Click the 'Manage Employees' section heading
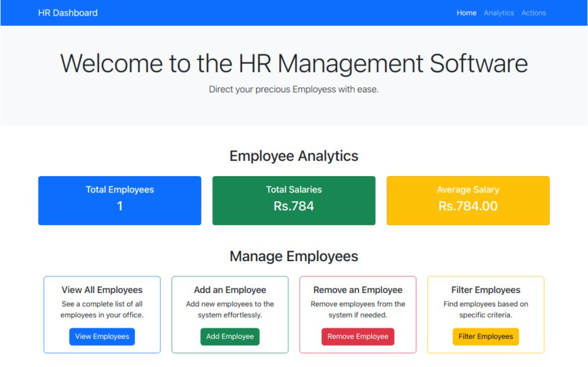Viewport: 588px width, 367px height. tap(294, 256)
